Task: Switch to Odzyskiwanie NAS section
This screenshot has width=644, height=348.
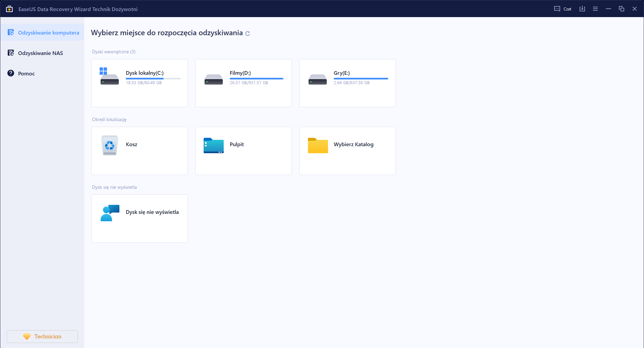Action: tap(42, 53)
